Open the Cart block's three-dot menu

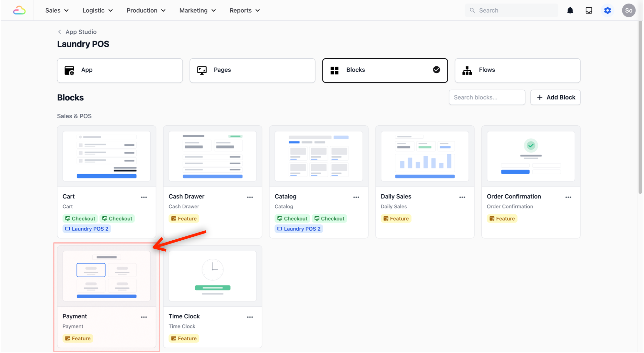(x=144, y=197)
